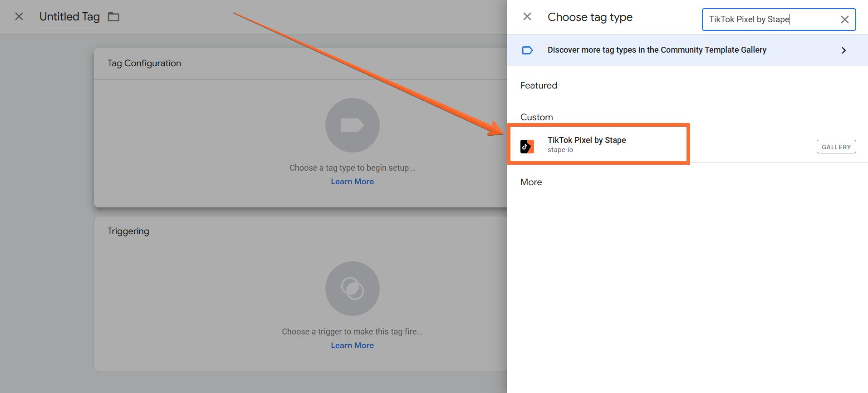
Task: Click the Triggering card header
Action: 128,231
